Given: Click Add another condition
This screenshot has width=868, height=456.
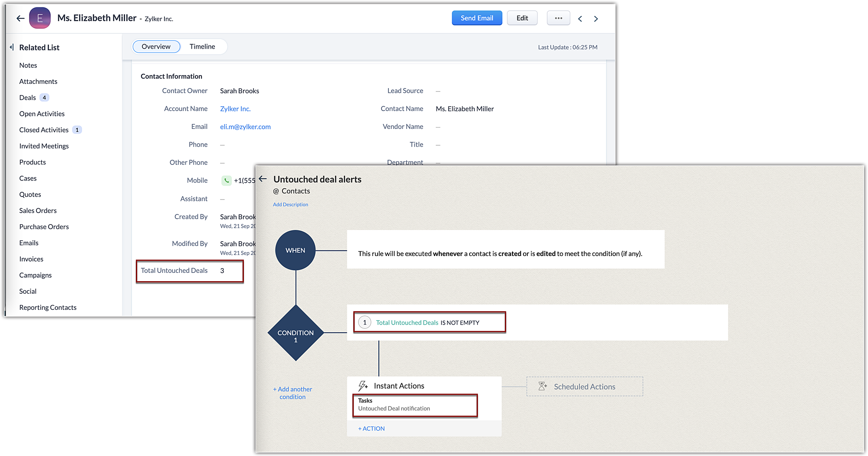Looking at the screenshot, I should [293, 393].
